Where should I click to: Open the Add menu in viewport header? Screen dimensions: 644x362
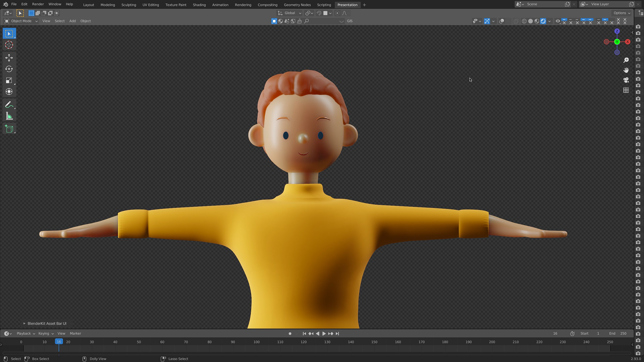tap(72, 21)
